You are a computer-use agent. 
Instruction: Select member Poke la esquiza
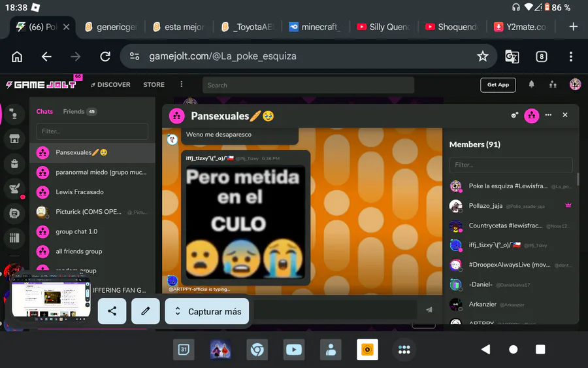511,186
